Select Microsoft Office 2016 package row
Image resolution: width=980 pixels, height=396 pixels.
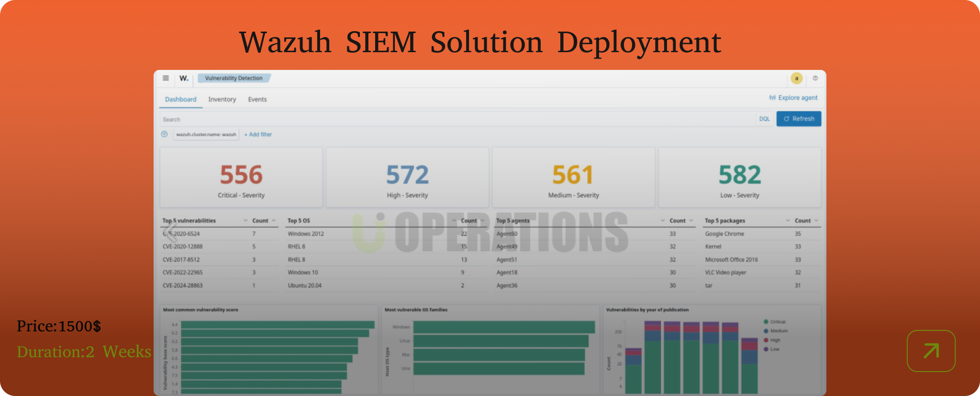tap(762, 260)
